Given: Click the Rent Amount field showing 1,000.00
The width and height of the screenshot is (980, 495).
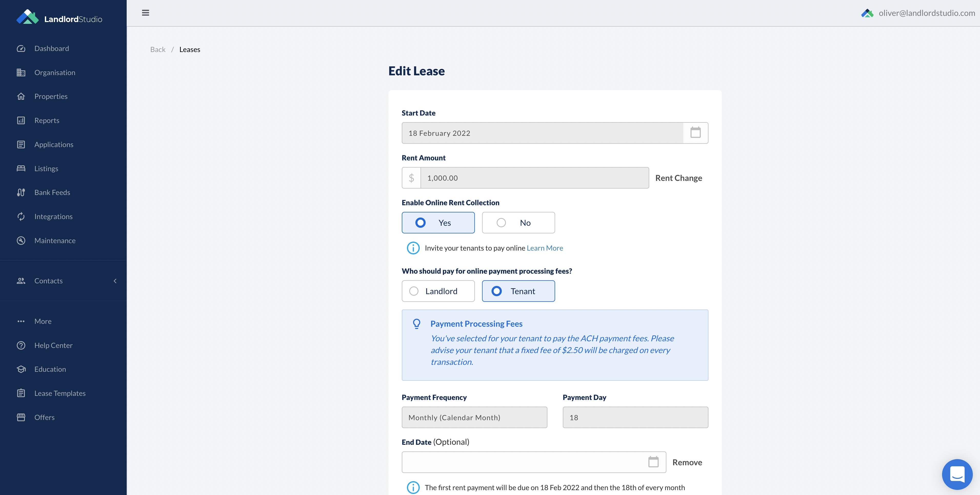Looking at the screenshot, I should click(x=535, y=178).
